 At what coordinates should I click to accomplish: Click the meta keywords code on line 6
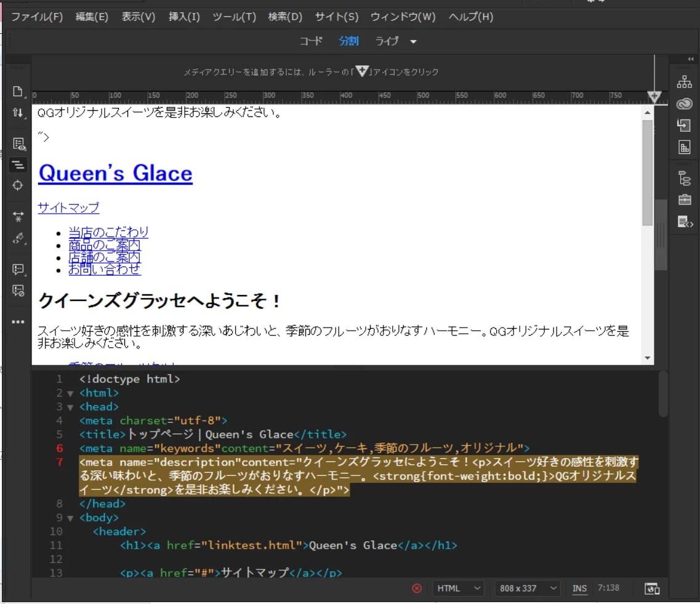305,448
